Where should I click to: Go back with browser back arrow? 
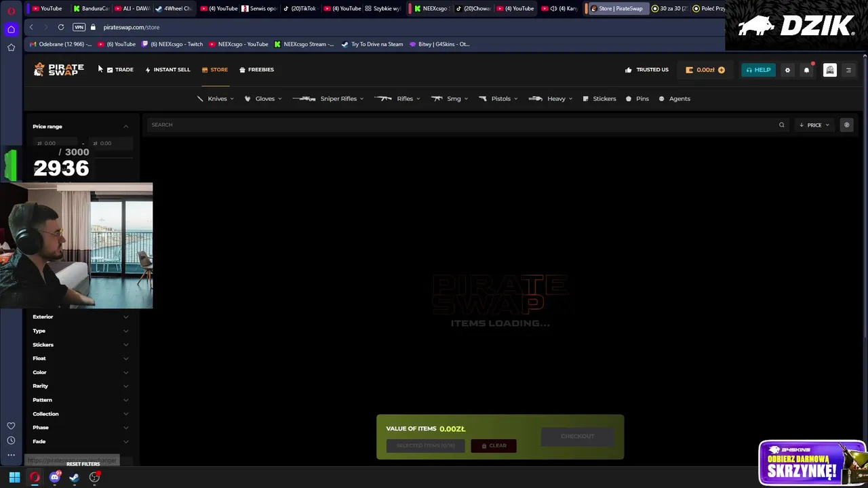pos(31,27)
